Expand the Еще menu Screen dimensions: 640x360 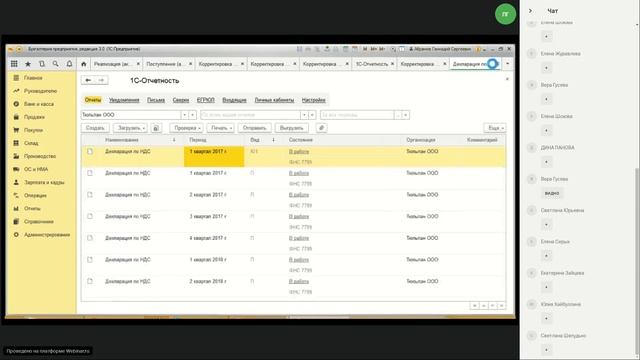pos(495,128)
